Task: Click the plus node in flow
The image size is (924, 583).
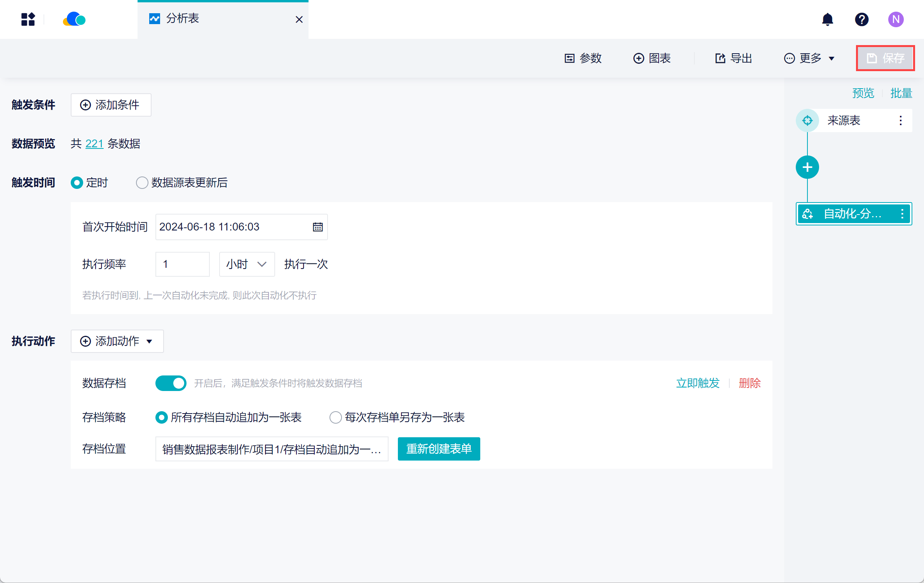Action: coord(807,167)
